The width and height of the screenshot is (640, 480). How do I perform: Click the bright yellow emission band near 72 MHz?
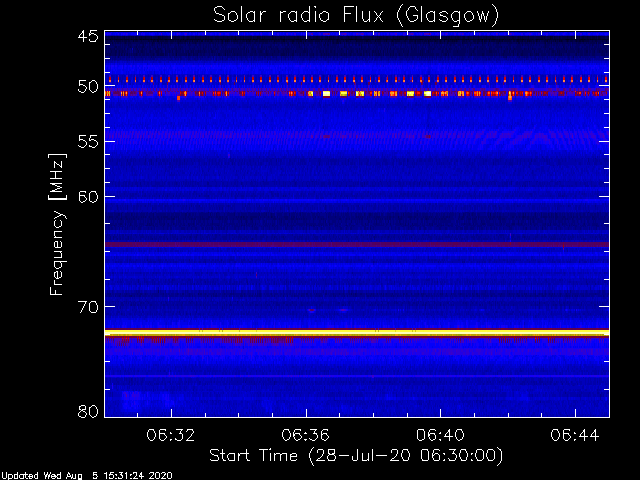click(357, 333)
